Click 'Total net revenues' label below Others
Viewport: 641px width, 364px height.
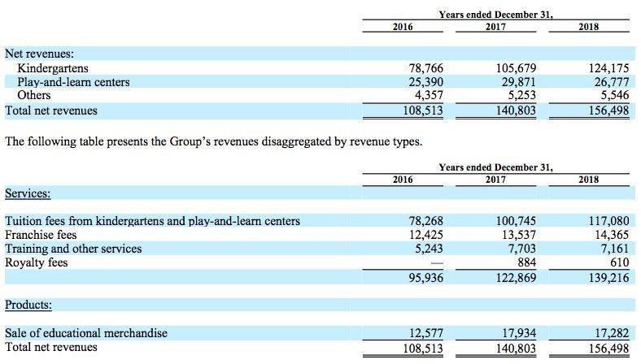click(51, 110)
